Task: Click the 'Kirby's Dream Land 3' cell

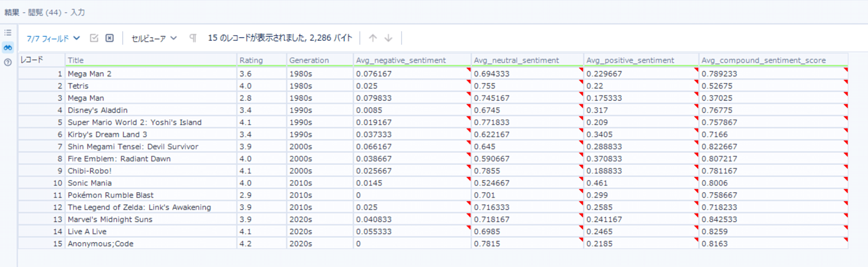Action: coord(151,135)
